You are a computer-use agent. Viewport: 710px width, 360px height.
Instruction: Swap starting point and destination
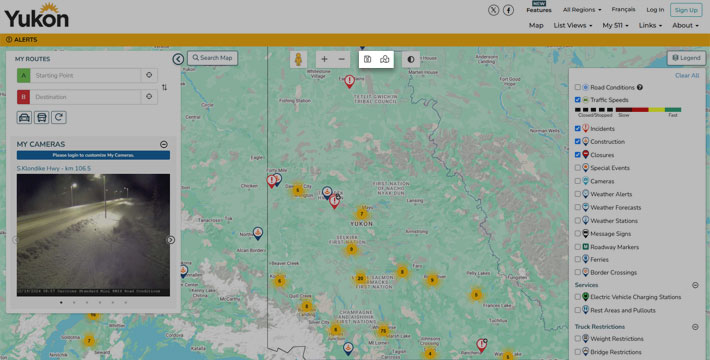pos(164,87)
